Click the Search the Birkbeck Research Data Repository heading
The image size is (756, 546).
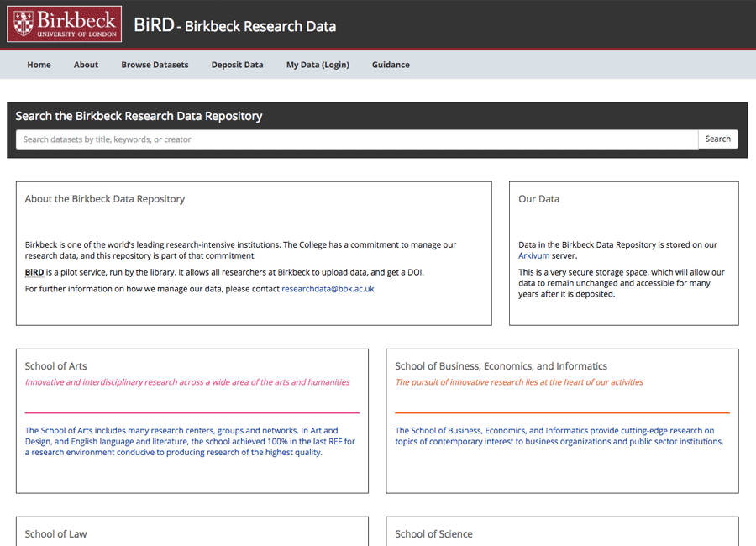pos(139,116)
